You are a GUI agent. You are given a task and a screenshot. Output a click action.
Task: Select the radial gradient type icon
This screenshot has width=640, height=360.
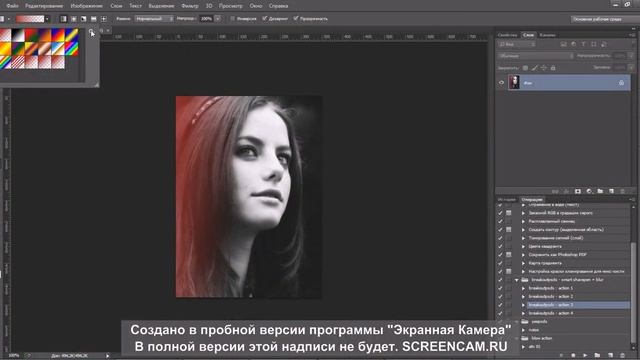point(73,19)
